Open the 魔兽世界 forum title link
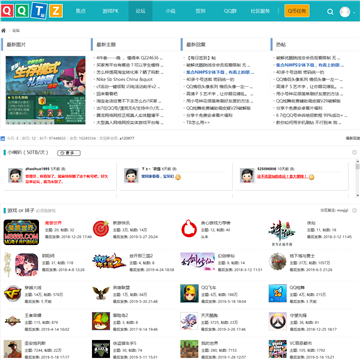The height and width of the screenshot is (360, 360). click(53, 223)
